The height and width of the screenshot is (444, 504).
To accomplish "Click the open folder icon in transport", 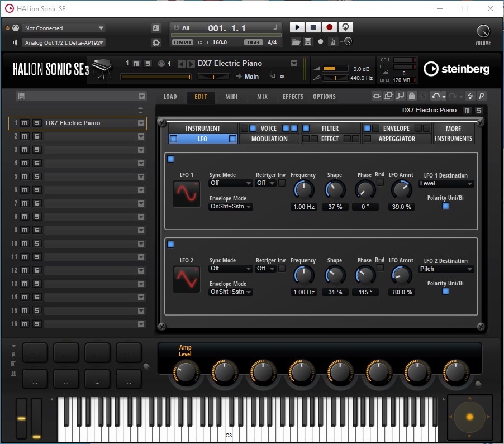I will coord(296,41).
